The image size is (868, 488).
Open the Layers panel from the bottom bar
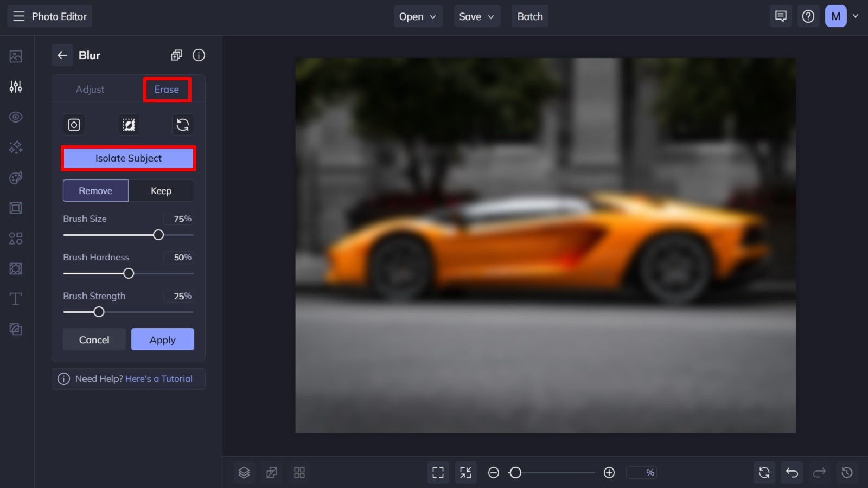pos(244,472)
